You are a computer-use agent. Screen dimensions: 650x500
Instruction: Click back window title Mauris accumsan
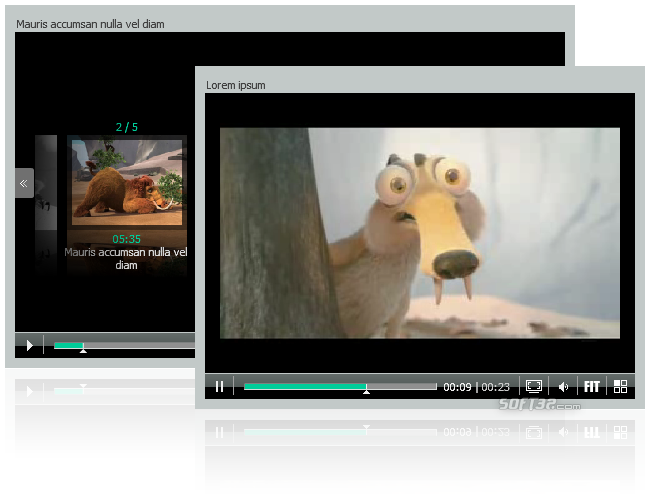tap(90, 24)
